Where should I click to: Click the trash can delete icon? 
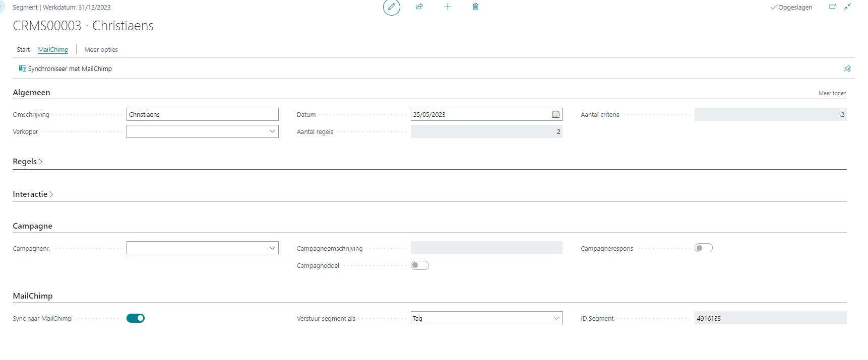click(x=475, y=7)
